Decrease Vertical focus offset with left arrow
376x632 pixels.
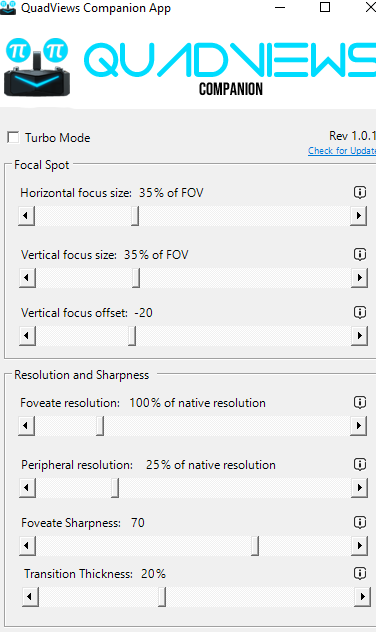tap(27, 336)
